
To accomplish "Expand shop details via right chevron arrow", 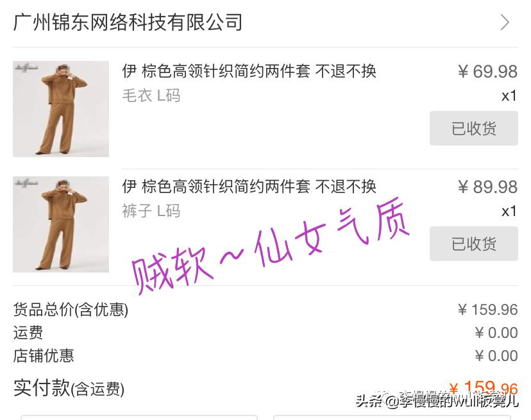I will pyautogui.click(x=505, y=22).
